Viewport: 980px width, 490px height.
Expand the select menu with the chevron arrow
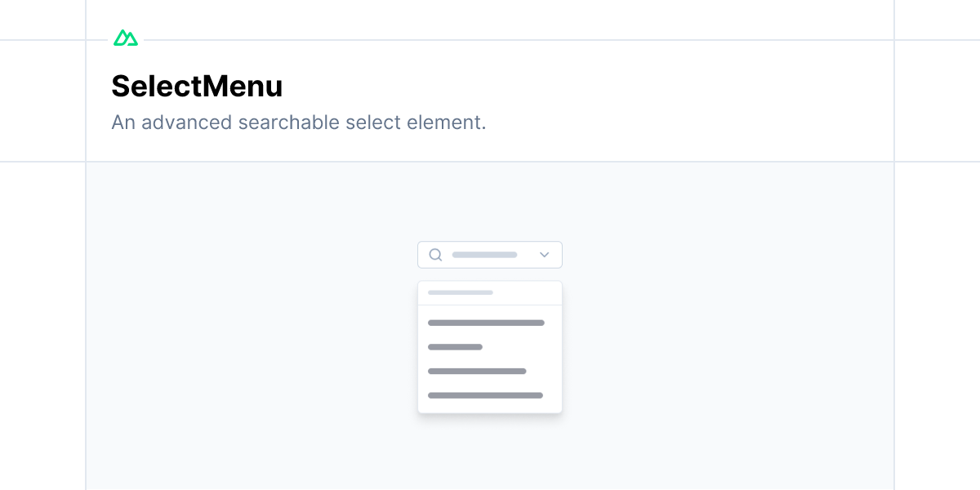pos(545,255)
